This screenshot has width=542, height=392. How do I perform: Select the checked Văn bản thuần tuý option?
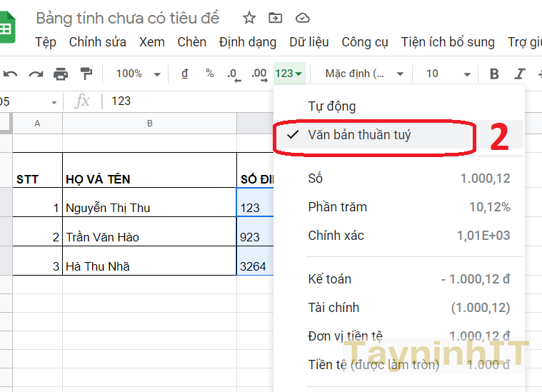[359, 135]
